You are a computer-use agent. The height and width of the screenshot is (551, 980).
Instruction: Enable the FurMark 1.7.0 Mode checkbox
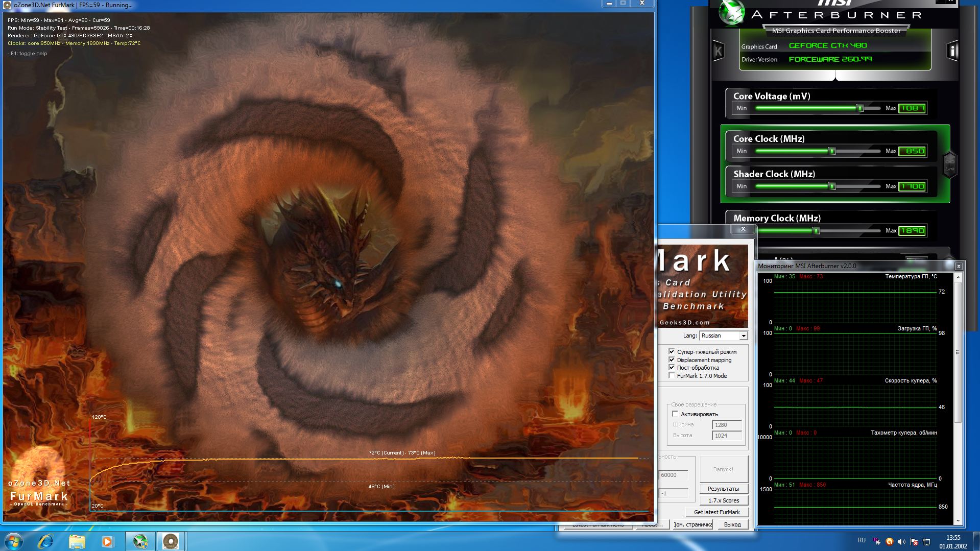(x=672, y=375)
